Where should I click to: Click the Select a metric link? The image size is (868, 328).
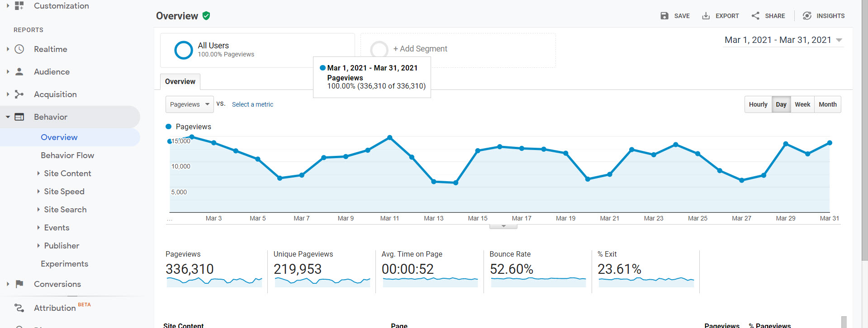[x=252, y=104]
